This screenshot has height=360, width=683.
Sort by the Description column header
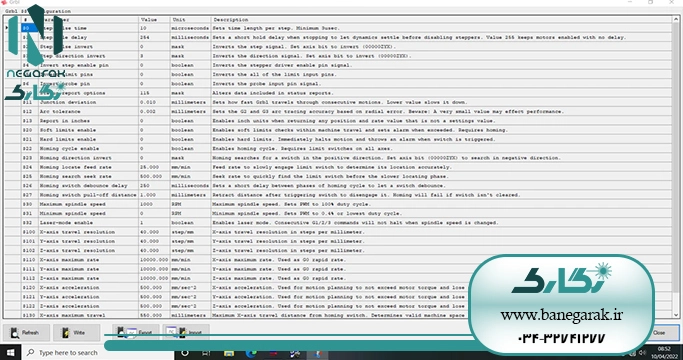(x=441, y=20)
